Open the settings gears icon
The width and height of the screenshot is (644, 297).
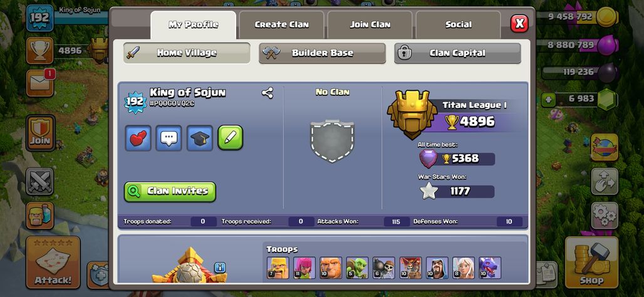605,216
